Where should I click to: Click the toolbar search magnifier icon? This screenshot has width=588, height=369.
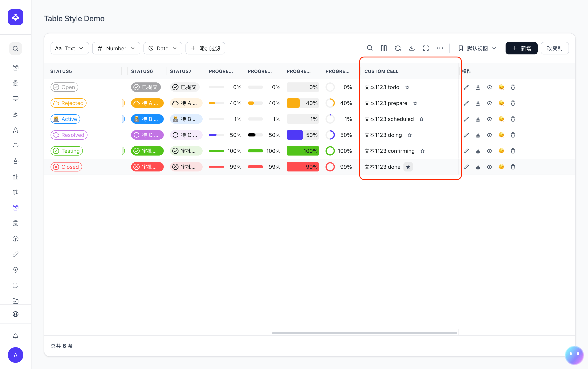pos(370,48)
